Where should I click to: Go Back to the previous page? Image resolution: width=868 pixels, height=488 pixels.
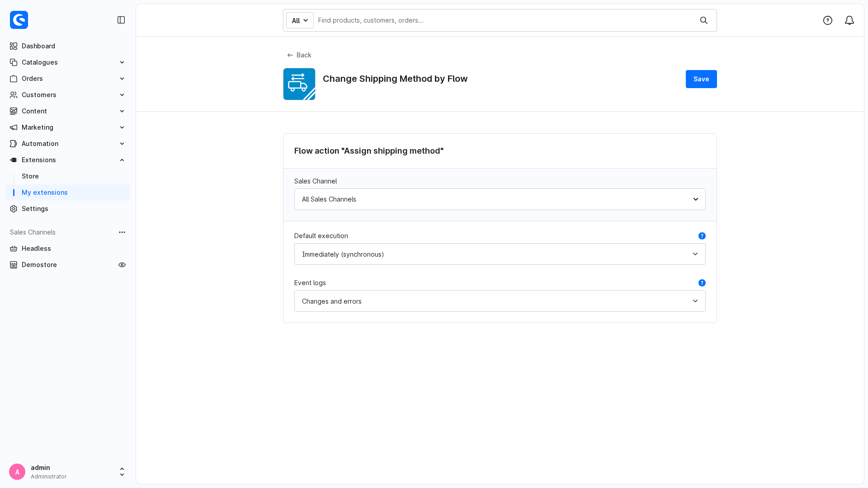coord(299,55)
